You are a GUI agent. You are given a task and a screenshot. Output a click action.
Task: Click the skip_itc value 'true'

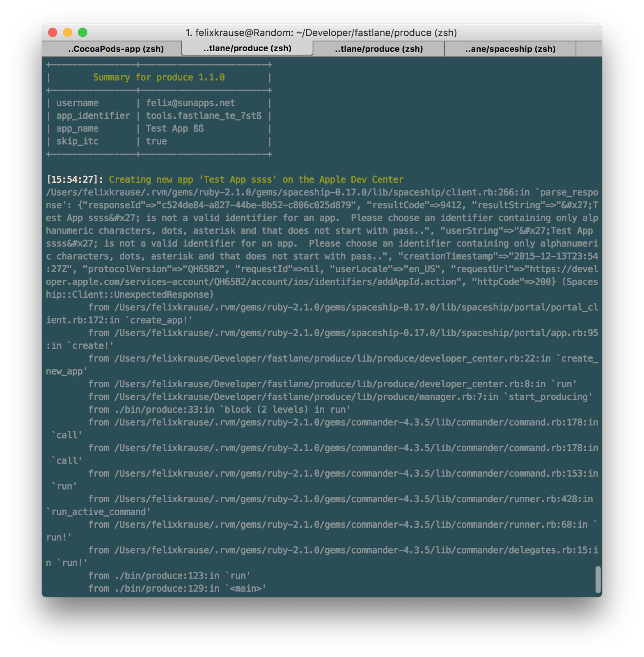[x=156, y=141]
